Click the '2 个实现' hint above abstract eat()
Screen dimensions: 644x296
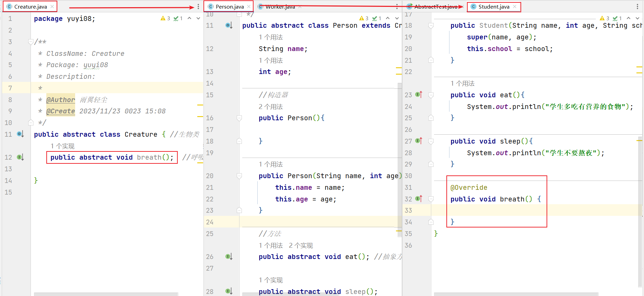pos(301,245)
